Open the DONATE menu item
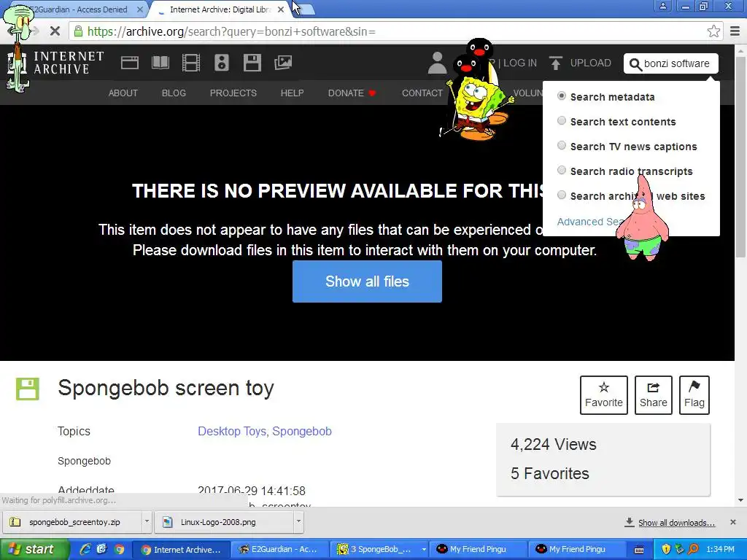 click(x=352, y=93)
